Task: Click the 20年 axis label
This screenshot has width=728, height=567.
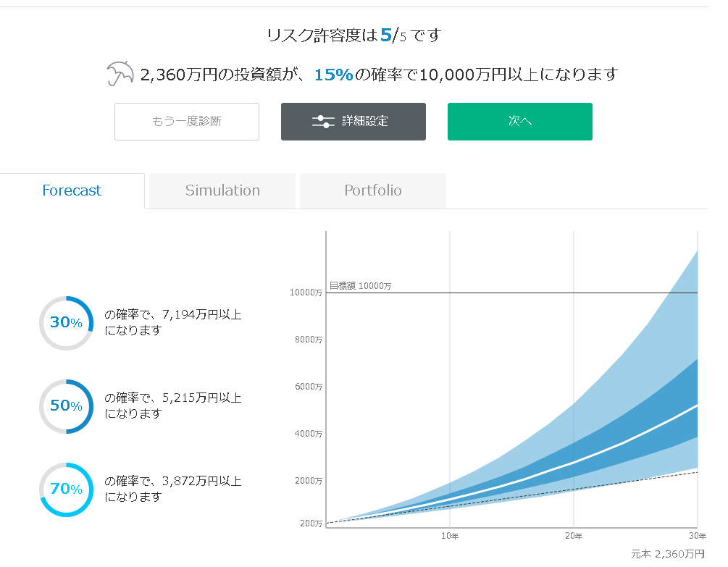Action: (x=574, y=536)
